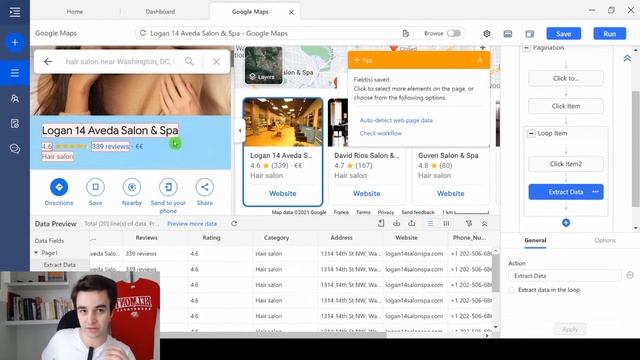Image resolution: width=640 pixels, height=360 pixels.
Task: Click the Website column header
Action: 406,238
